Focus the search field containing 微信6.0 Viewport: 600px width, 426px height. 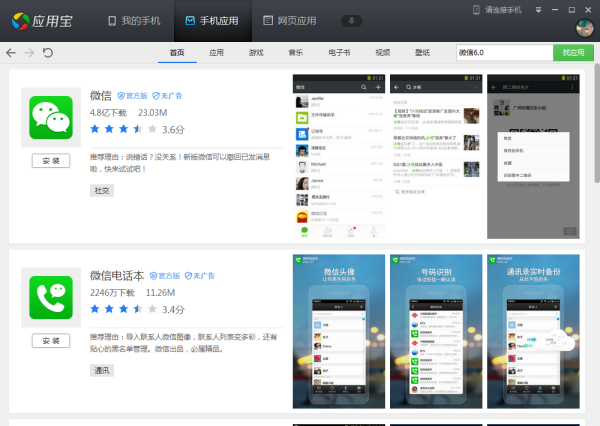[x=504, y=52]
